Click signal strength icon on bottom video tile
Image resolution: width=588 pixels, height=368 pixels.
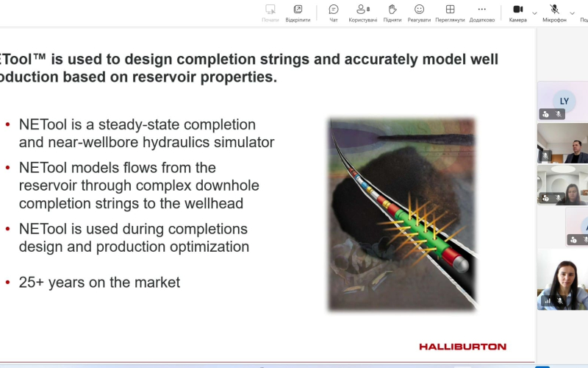click(548, 301)
